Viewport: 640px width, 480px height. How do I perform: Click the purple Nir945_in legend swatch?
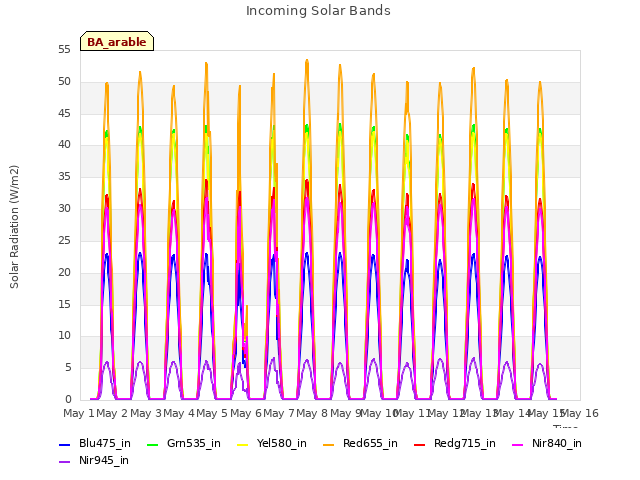click(65, 462)
